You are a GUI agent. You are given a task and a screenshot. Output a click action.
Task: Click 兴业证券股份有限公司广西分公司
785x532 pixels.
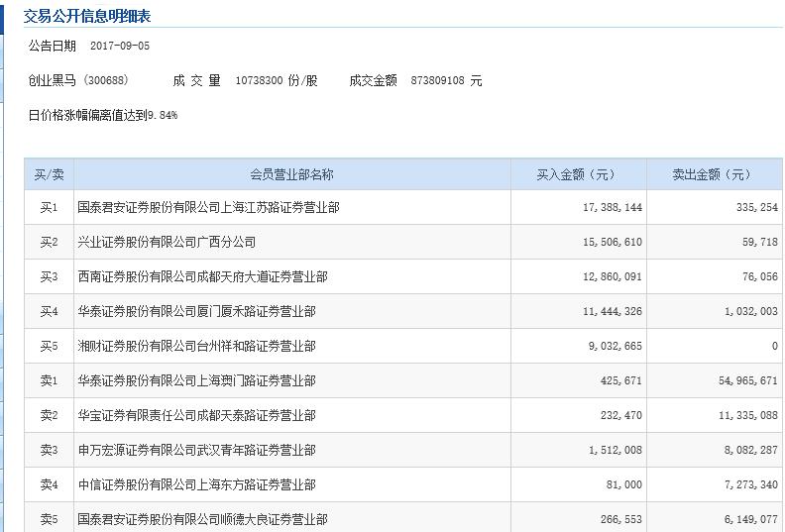coord(167,242)
